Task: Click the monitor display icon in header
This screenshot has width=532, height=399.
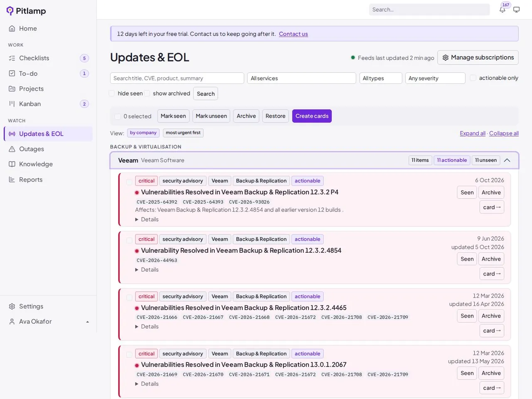Action: [x=516, y=10]
